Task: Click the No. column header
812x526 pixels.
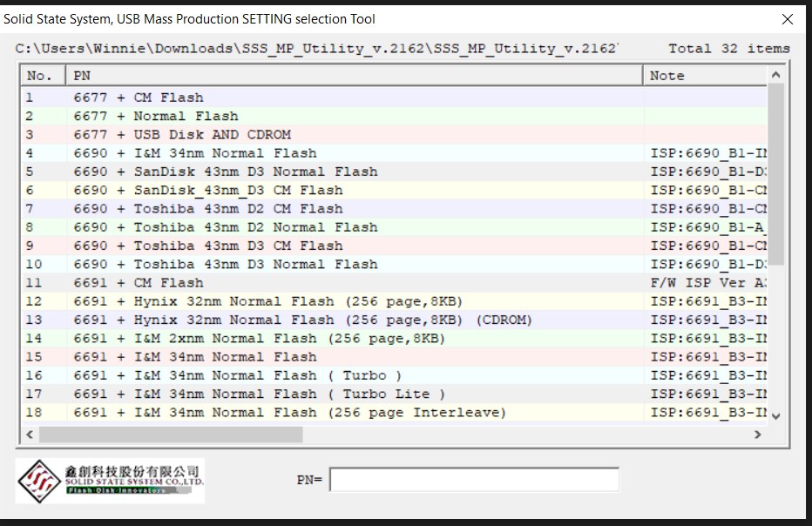Action: click(x=44, y=76)
